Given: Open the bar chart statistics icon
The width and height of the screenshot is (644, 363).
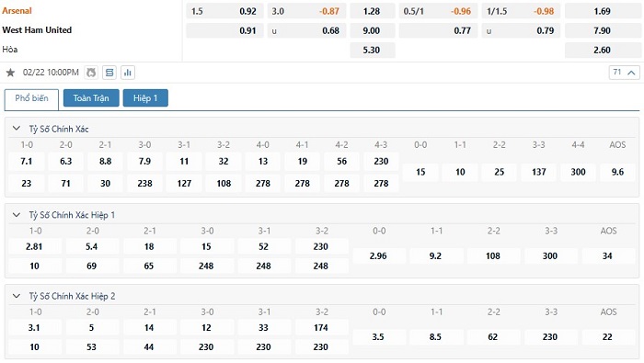Looking at the screenshot, I should pos(128,73).
